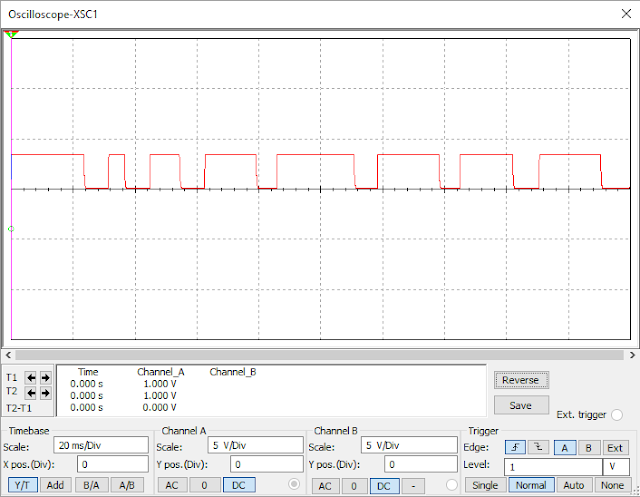This screenshot has height=497, width=640.
Task: Move cursor T2 left with arrow
Action: (x=31, y=393)
